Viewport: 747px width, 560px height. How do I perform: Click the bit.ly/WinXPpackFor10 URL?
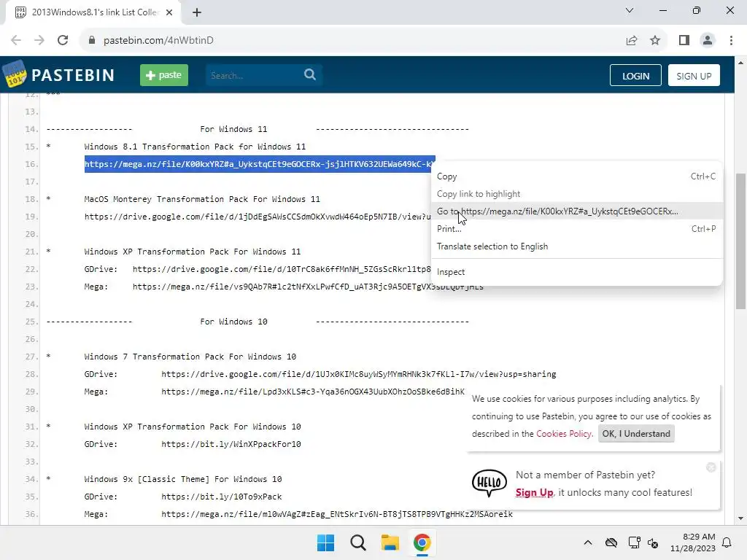231,444
